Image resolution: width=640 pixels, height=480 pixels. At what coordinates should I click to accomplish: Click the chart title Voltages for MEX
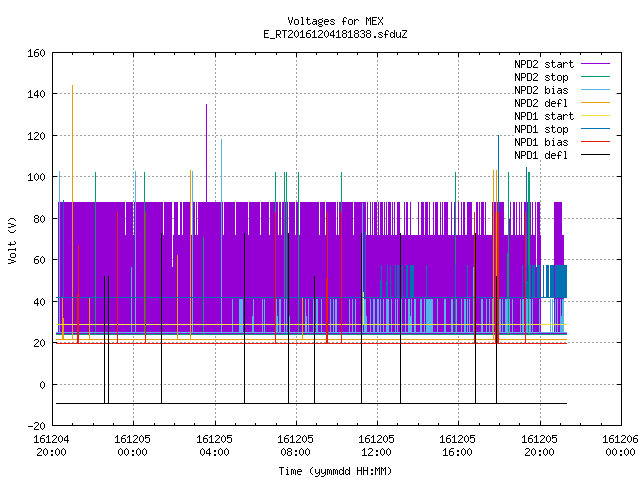[336, 21]
